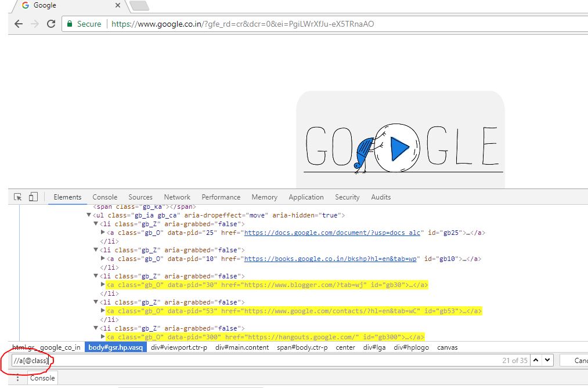Screen dimensions: 588x388
Task: Open the docs.google.com document link
Action: 332,233
